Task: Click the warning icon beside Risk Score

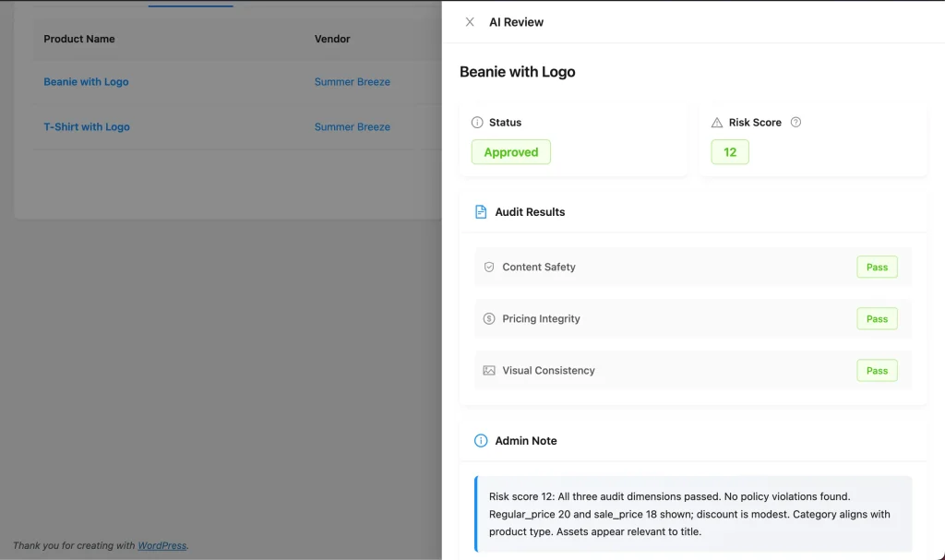Action: tap(717, 122)
